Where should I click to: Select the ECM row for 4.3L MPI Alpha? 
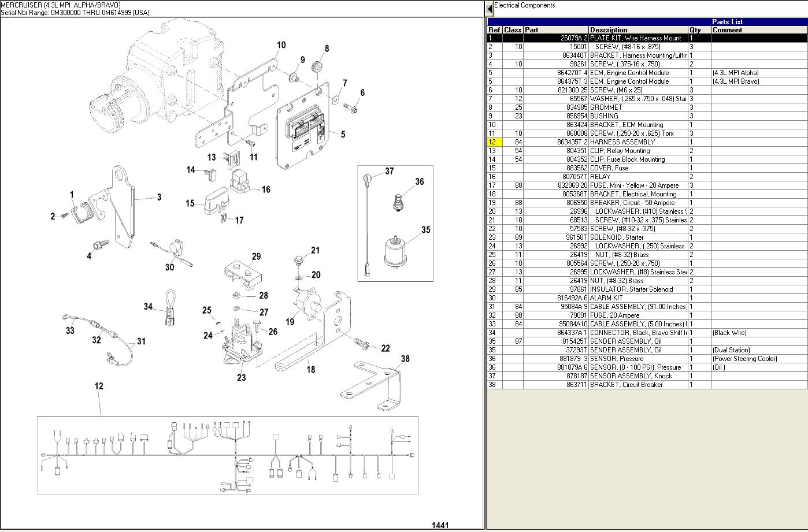point(647,73)
